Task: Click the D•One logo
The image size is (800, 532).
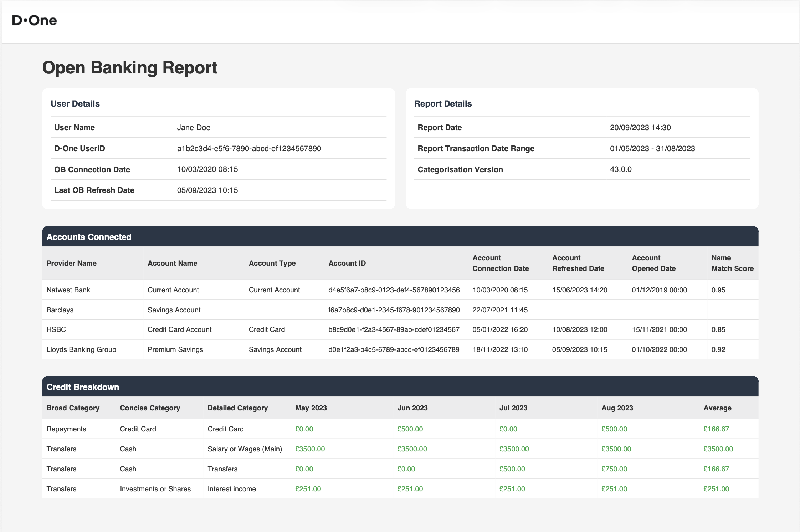Action: pos(35,20)
